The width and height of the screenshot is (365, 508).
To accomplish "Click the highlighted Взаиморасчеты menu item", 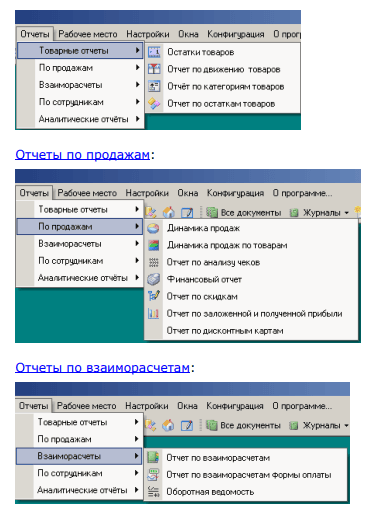I will point(79,456).
